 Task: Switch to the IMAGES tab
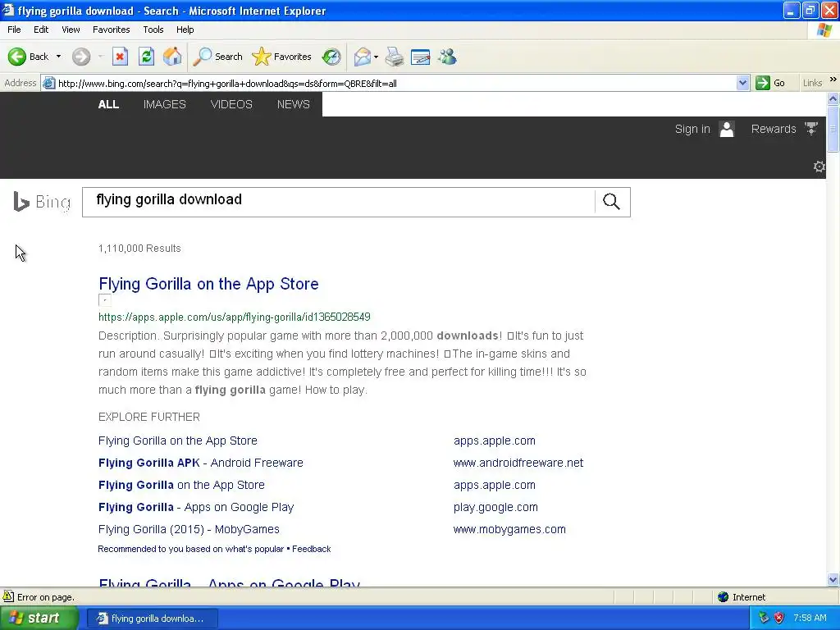[164, 104]
